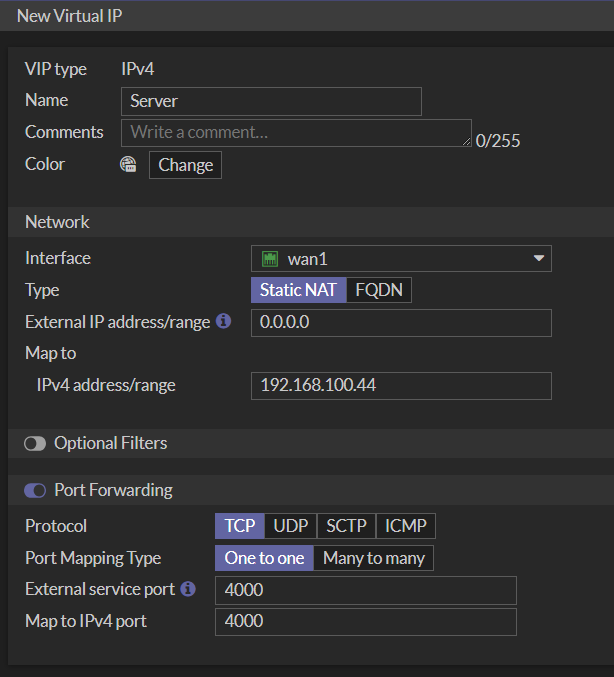Click the wan1 interface icon

click(x=269, y=259)
